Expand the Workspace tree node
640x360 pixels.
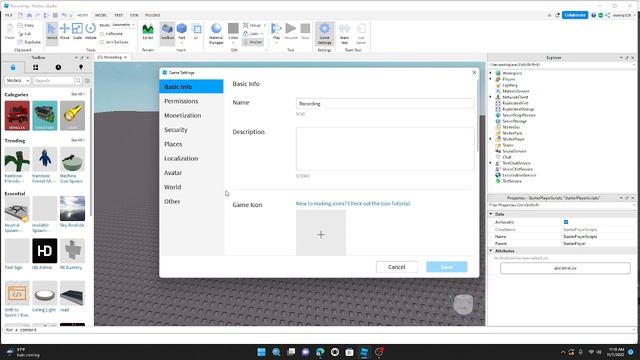pos(491,73)
